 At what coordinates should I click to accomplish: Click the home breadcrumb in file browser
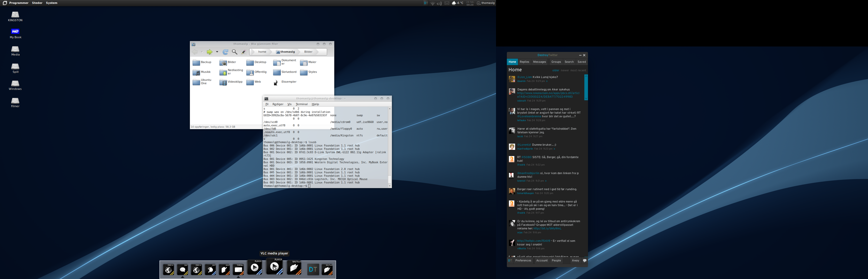(x=262, y=52)
